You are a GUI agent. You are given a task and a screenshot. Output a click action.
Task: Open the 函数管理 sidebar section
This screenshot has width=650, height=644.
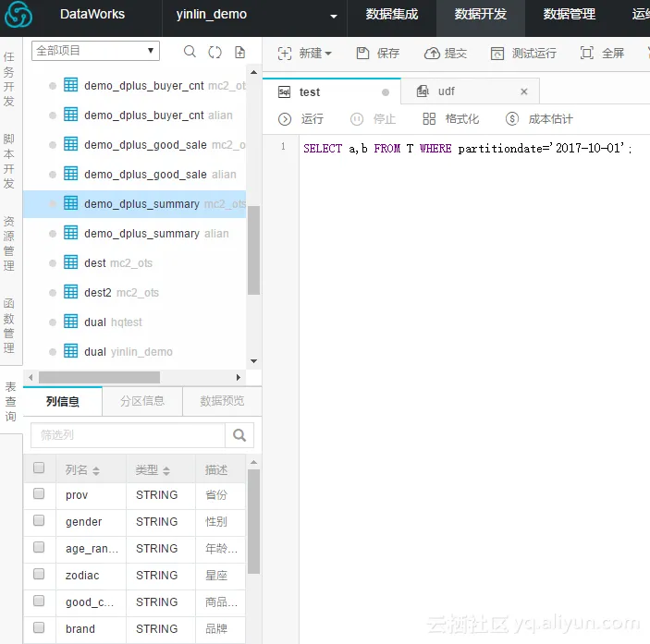9,325
